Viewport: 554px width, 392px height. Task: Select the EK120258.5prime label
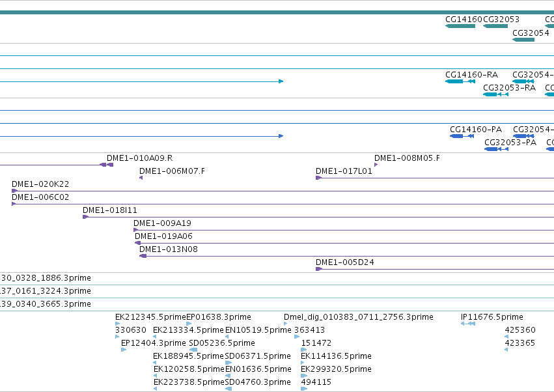[189, 369]
